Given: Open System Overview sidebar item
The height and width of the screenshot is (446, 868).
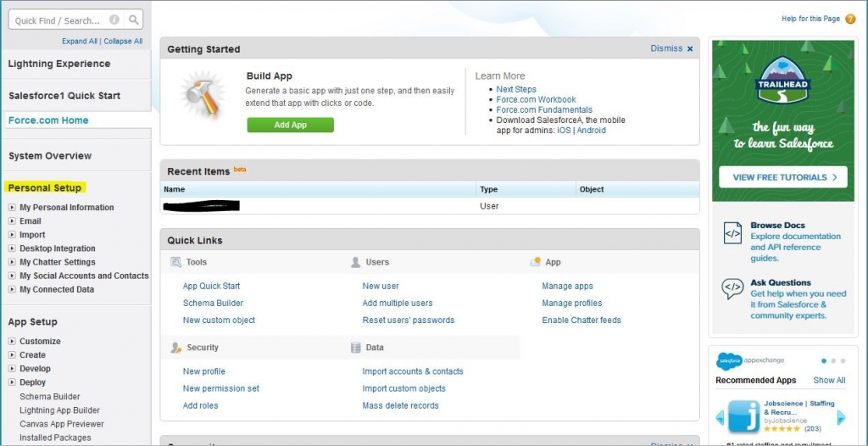Looking at the screenshot, I should [50, 156].
